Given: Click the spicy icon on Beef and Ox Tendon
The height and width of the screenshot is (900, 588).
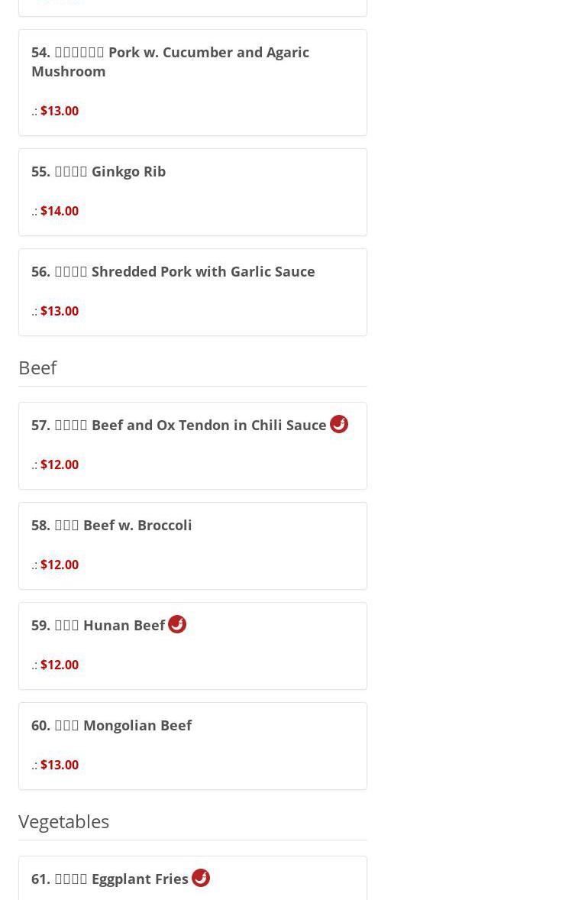Looking at the screenshot, I should [x=339, y=424].
